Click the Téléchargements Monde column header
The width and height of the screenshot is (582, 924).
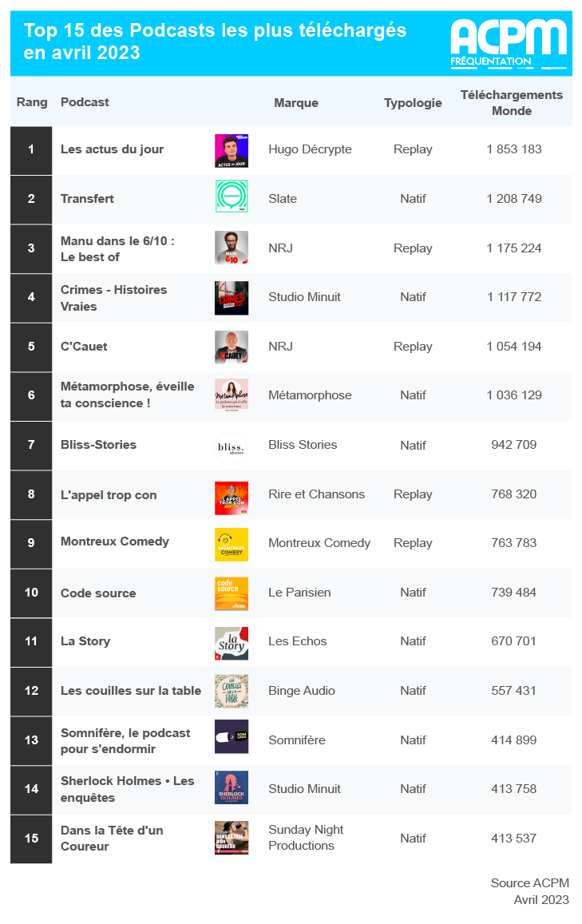[x=511, y=102]
